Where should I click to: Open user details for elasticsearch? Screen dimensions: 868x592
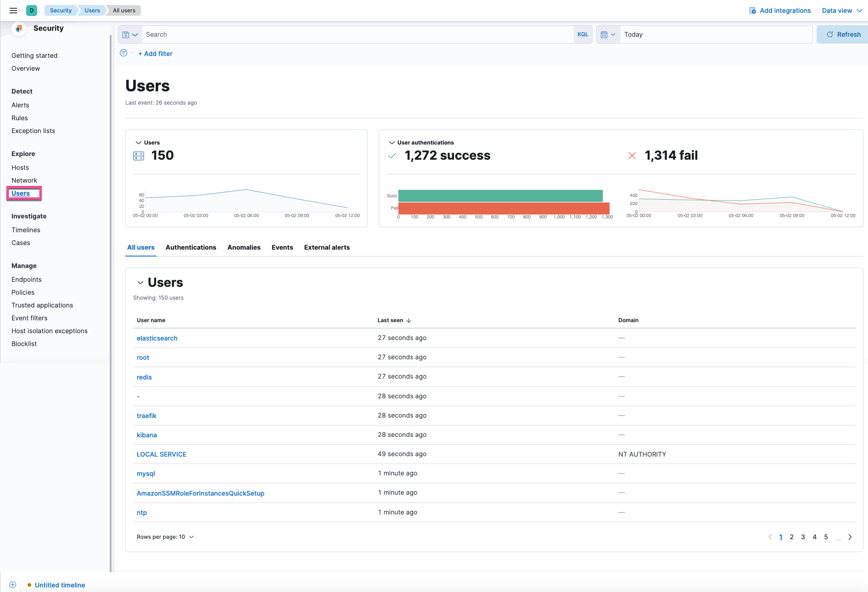tap(157, 338)
